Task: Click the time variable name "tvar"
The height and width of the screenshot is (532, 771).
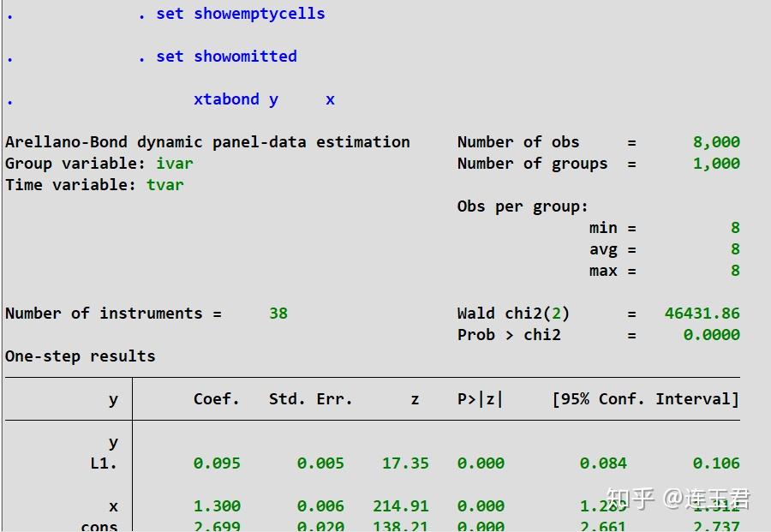Action: tap(165, 184)
